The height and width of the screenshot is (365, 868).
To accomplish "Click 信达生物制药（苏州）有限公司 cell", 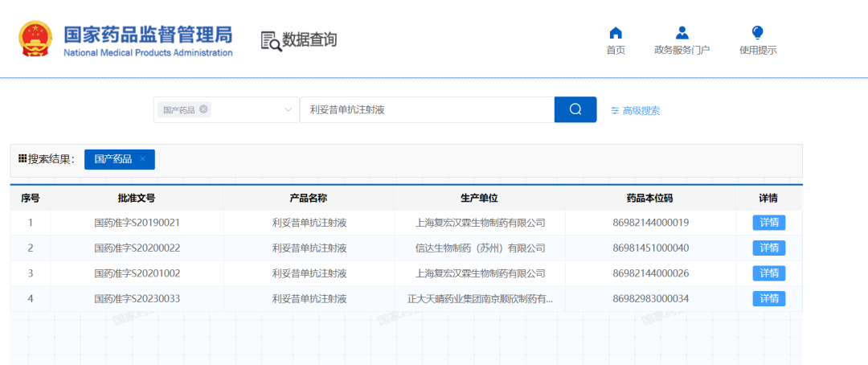I will point(481,248).
